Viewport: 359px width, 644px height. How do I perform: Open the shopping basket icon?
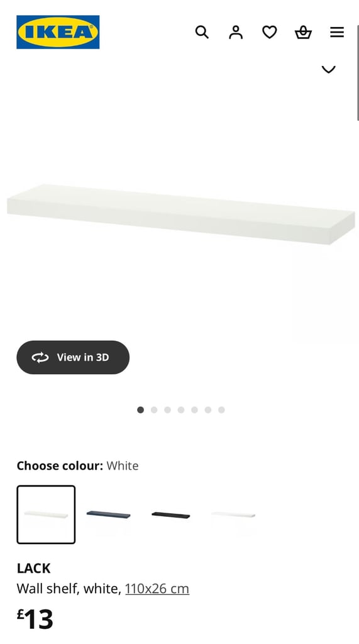[303, 32]
